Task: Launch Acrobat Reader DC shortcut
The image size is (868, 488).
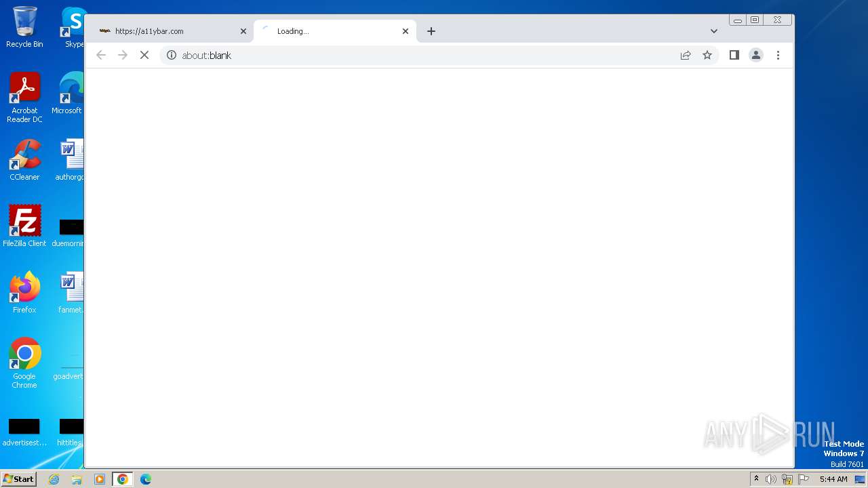Action: click(24, 98)
